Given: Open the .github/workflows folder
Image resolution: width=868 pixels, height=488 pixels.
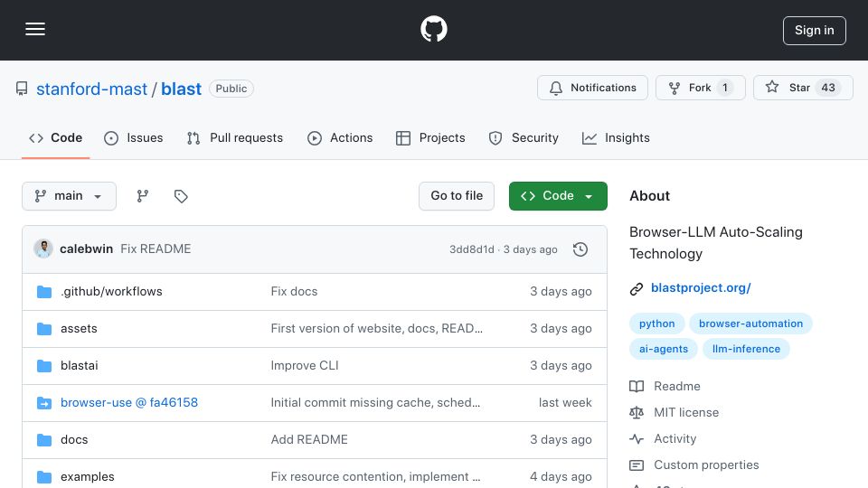Looking at the screenshot, I should pos(111,292).
